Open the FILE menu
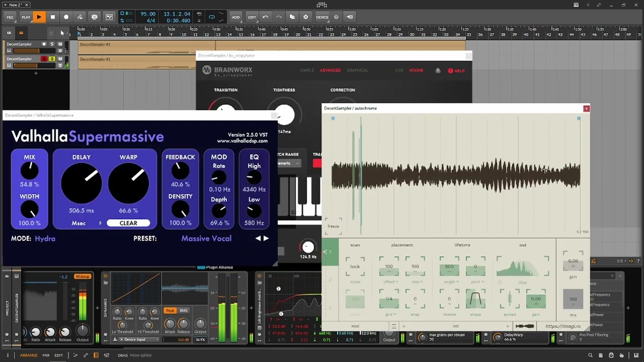Viewport: 644px width, 362px height. click(x=10, y=17)
